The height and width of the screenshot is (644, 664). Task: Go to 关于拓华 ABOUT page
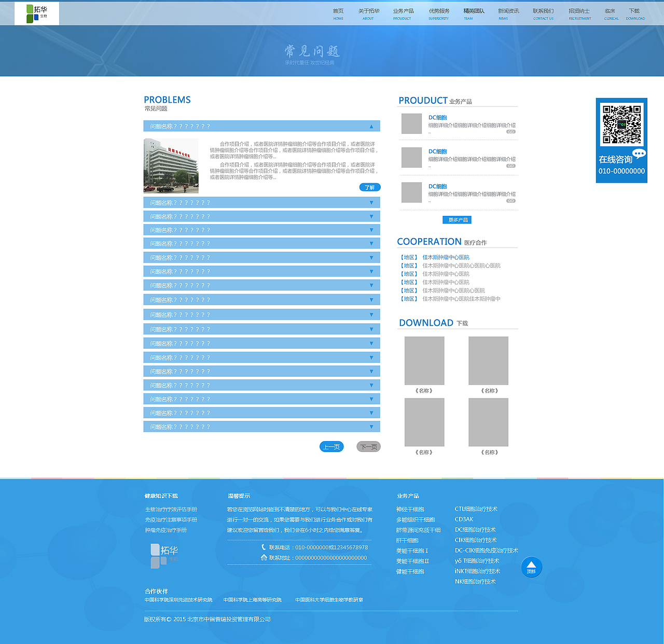(368, 14)
